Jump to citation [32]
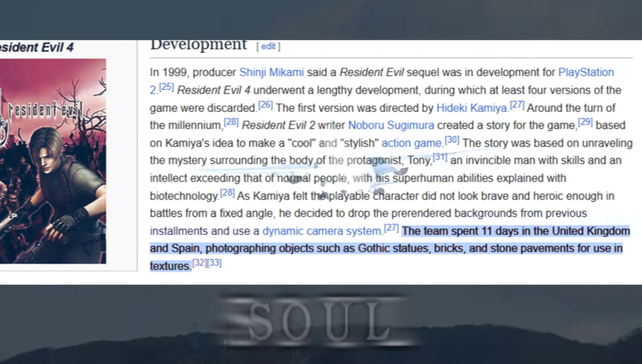The width and height of the screenshot is (642, 364). [199, 263]
